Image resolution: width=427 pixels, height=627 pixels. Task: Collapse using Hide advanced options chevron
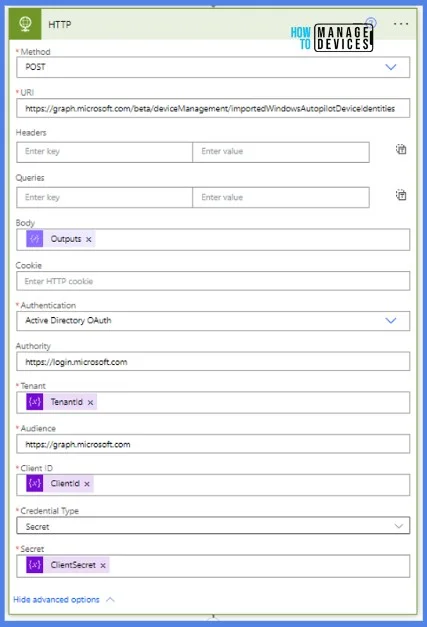coord(110,599)
